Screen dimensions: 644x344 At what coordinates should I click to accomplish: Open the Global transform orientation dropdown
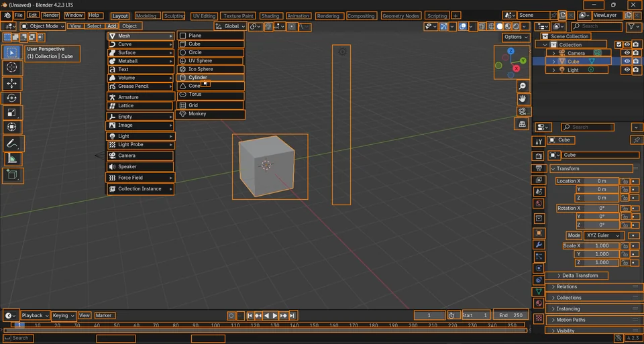click(x=230, y=26)
